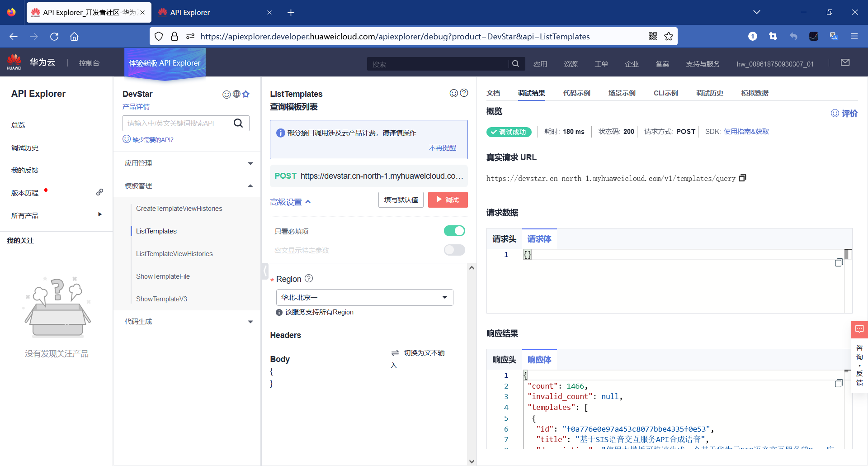Open the 调试历史 tab
The height and width of the screenshot is (466, 868).
pyautogui.click(x=709, y=93)
